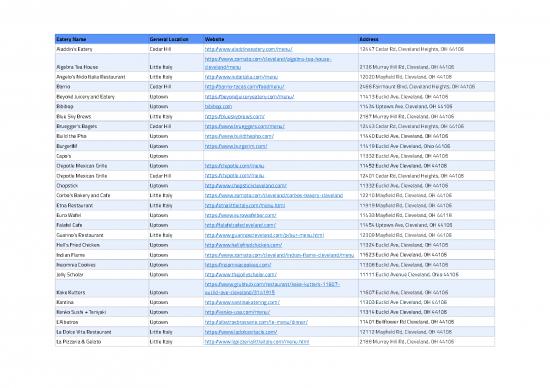Open the Bibibop website link

(x=218, y=106)
